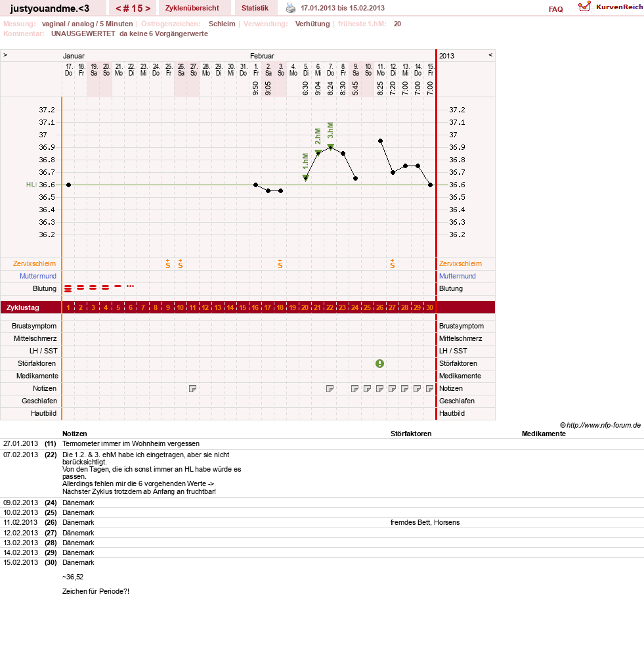The height and width of the screenshot is (649, 644).
Task: Open note icon on cycle day 29
Action: 417,389
